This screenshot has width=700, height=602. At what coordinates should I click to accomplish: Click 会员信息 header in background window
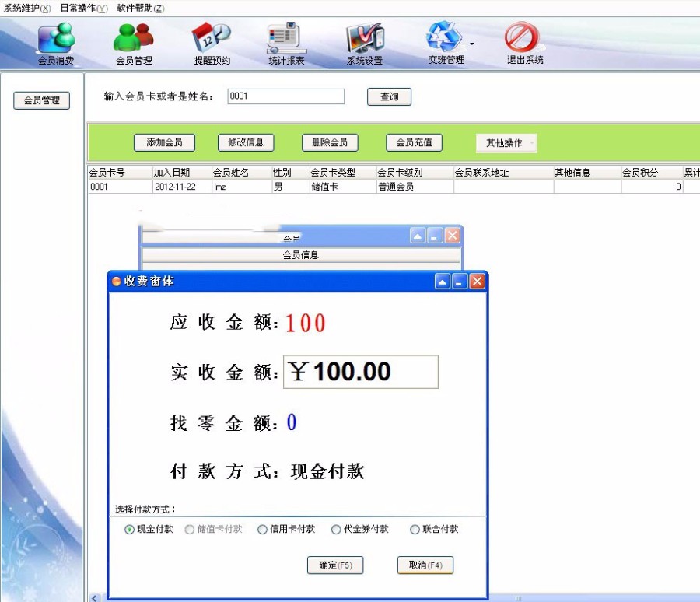[x=300, y=255]
